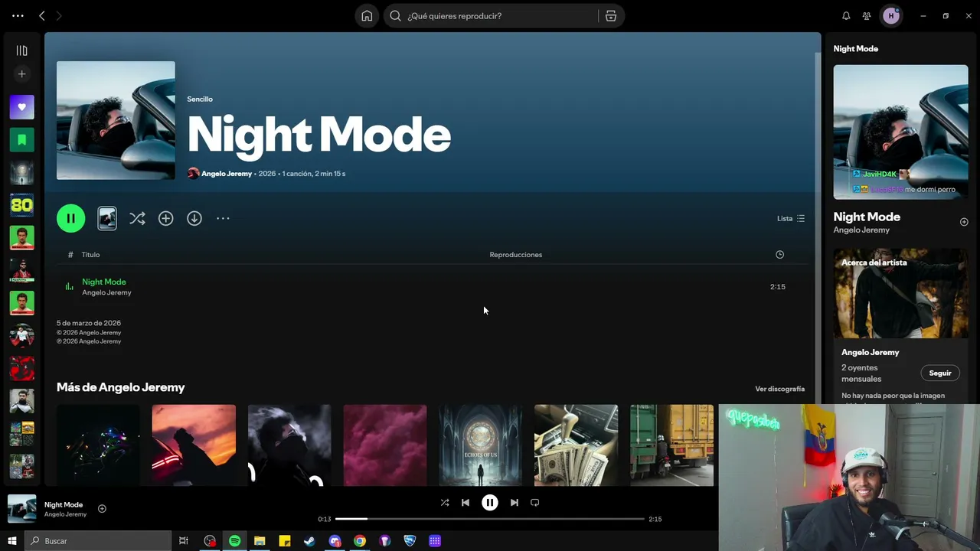
Task: Seek on the playback progress bar
Action: coord(490,519)
